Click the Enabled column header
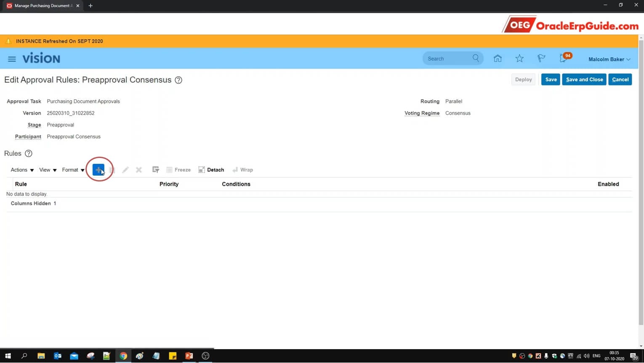Viewport: 644px width, 363px height. 608,184
